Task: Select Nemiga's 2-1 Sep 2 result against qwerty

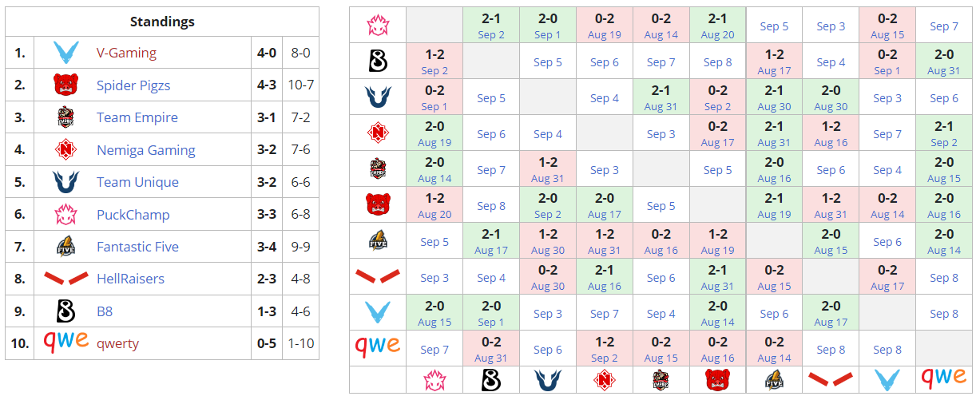Action: point(943,133)
